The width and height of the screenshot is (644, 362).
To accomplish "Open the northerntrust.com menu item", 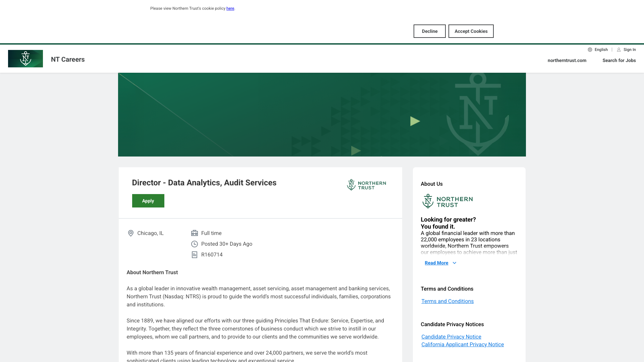I will [567, 60].
